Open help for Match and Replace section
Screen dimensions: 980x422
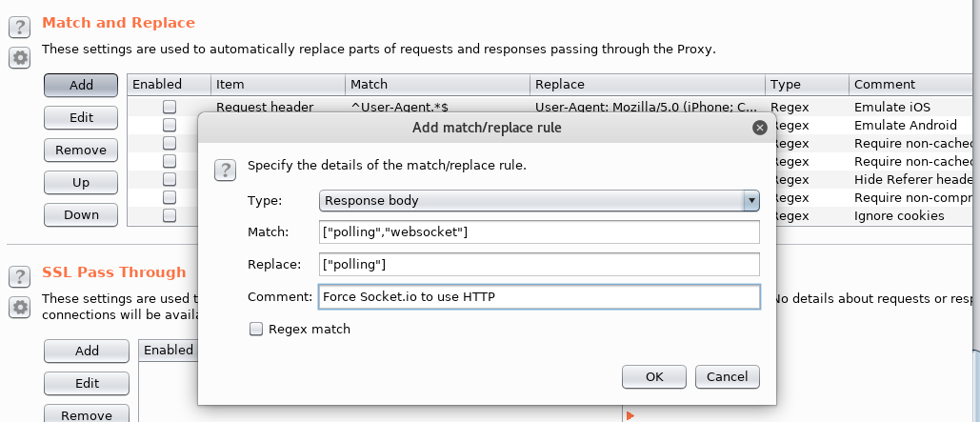point(19,27)
